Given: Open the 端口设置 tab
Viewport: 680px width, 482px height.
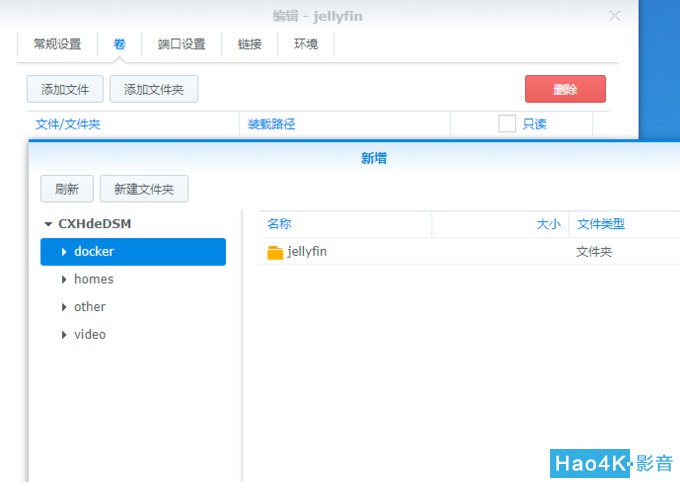Looking at the screenshot, I should (x=181, y=44).
